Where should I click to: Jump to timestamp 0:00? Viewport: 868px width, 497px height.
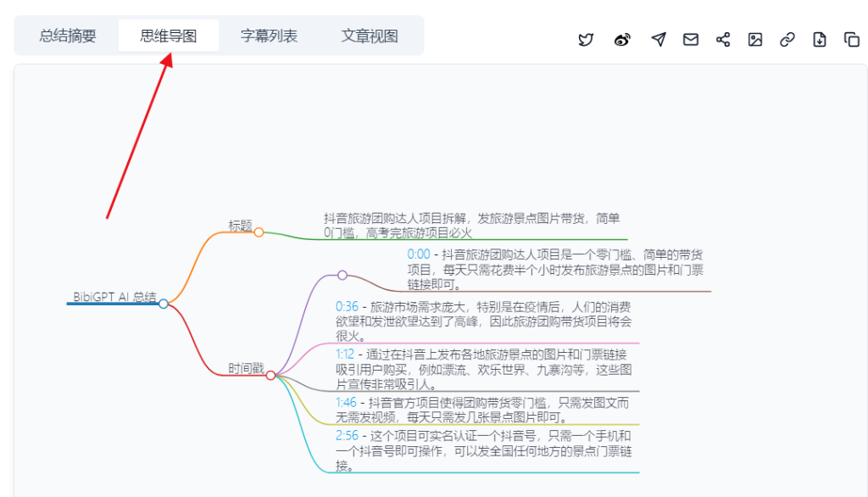coord(419,254)
